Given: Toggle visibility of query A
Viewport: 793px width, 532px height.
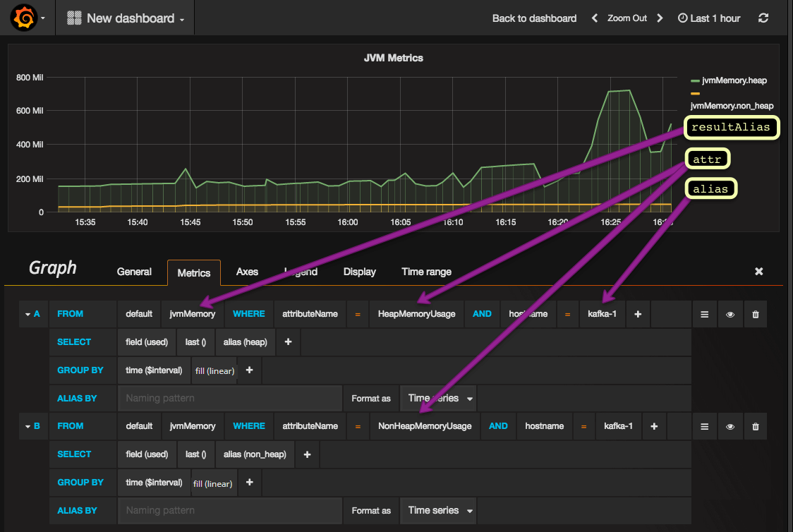Looking at the screenshot, I should coord(730,314).
